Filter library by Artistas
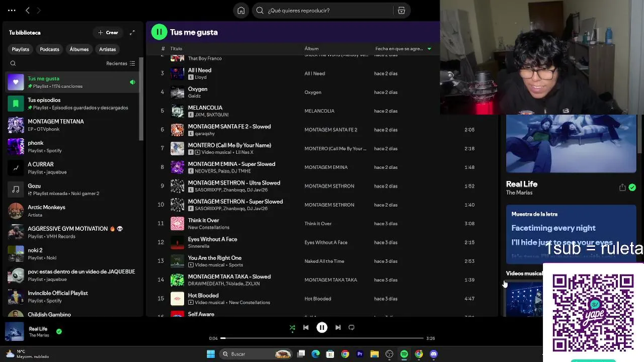Image resolution: width=644 pixels, height=362 pixels. [107, 49]
